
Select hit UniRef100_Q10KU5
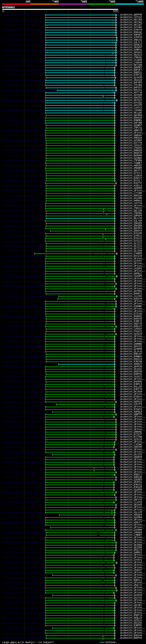coord(131,77)
